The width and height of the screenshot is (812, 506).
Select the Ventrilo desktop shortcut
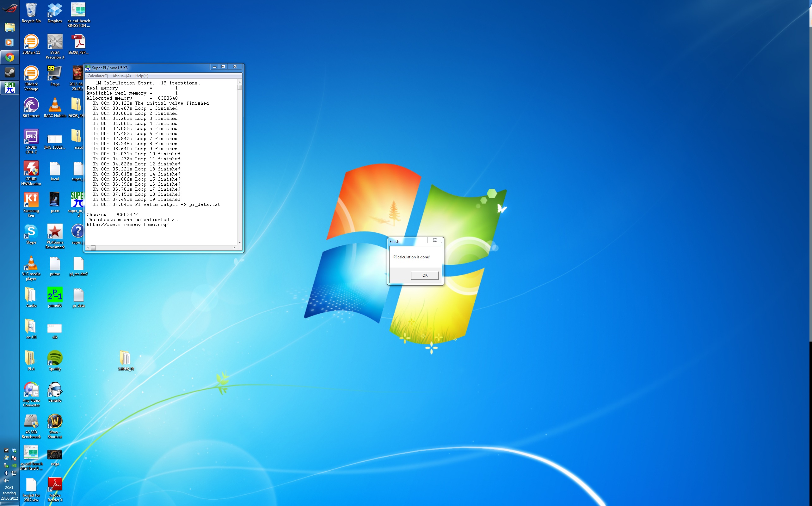pos(55,392)
